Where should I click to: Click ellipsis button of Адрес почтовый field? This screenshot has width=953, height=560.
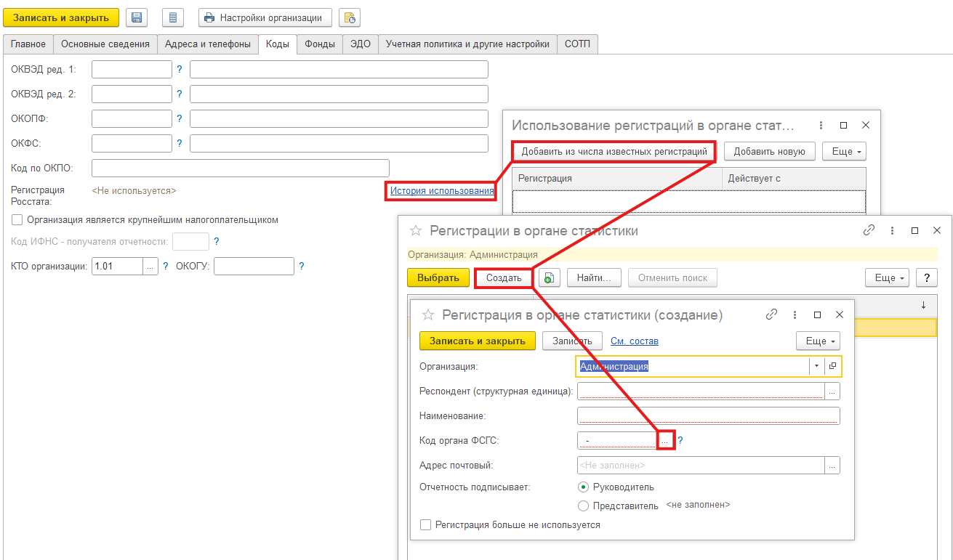(832, 465)
